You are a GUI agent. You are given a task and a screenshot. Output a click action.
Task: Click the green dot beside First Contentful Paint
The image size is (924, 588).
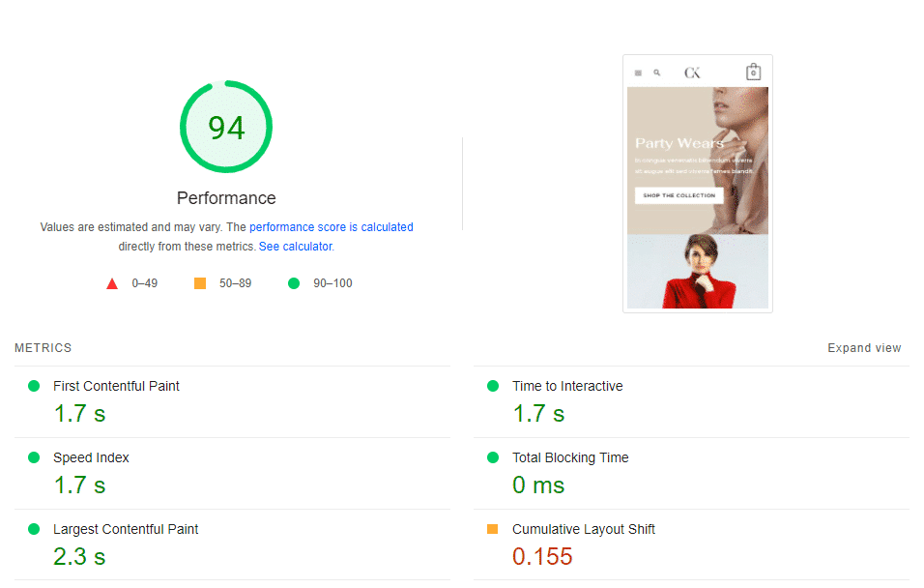(x=33, y=386)
